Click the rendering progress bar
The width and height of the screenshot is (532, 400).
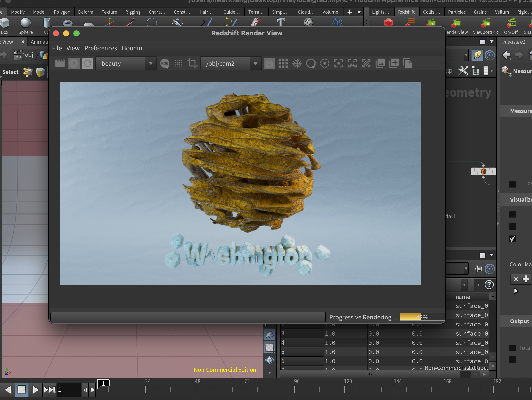422,317
